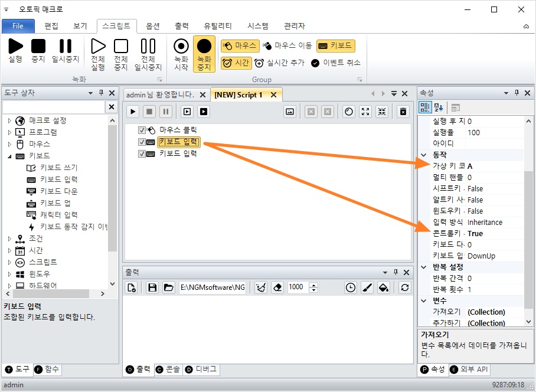
Task: Toggle 마우스 이동 recording option
Action: [287, 46]
